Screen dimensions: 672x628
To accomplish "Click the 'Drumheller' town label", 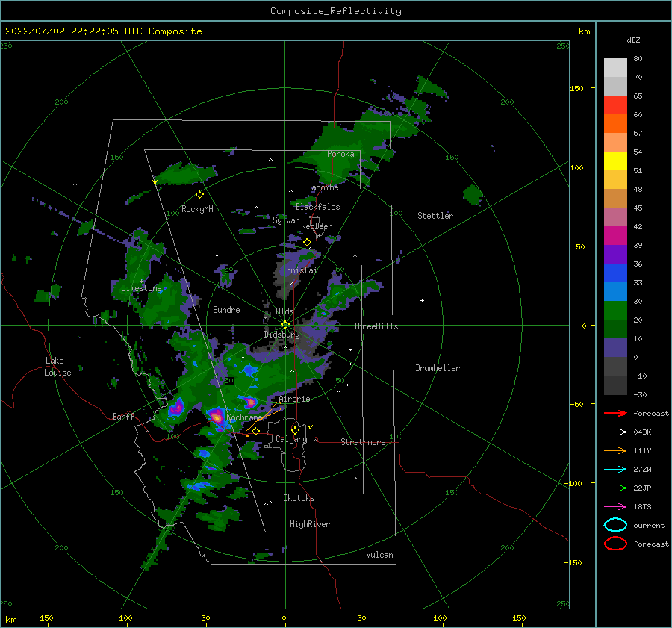I will 438,368.
